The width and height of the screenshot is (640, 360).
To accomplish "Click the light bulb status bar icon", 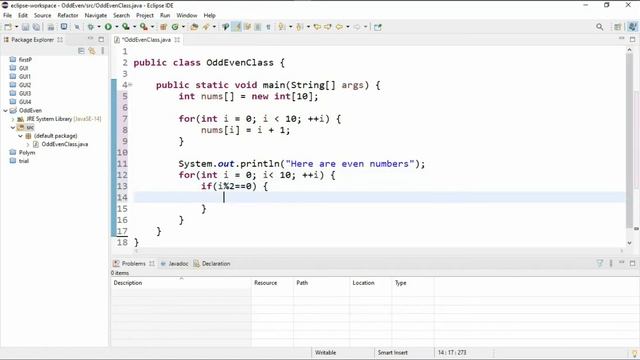I will tap(635, 353).
